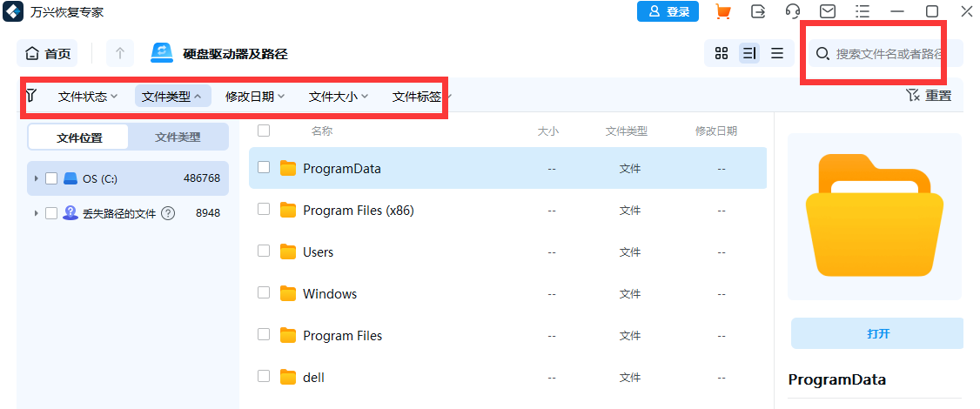The height and width of the screenshot is (409, 980).
Task: Click the 丢失路径的文件 location icon
Action: [70, 213]
